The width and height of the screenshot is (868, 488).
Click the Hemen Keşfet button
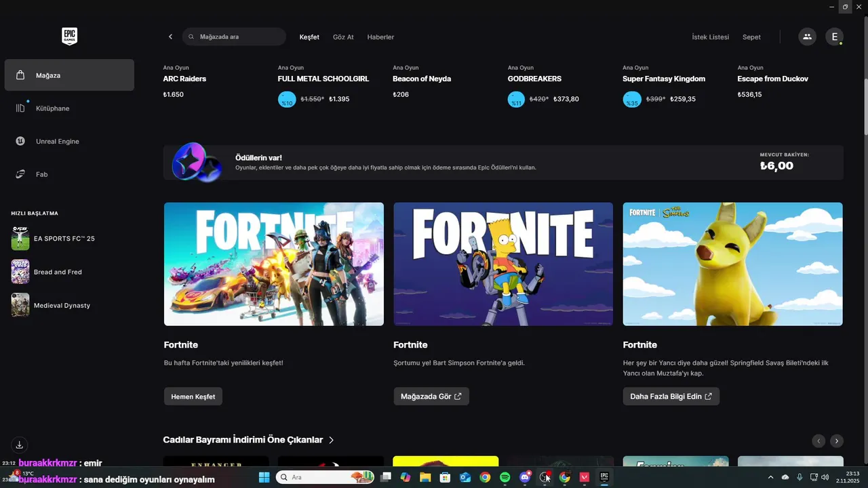pyautogui.click(x=193, y=396)
